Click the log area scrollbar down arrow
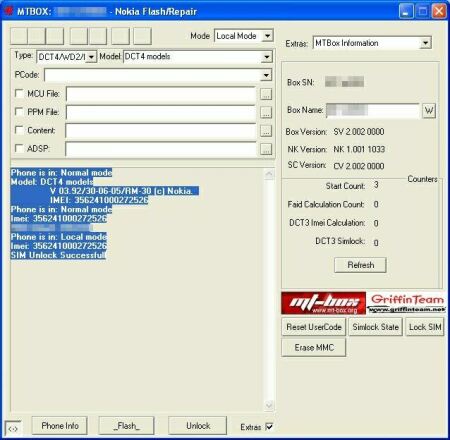 269,405
